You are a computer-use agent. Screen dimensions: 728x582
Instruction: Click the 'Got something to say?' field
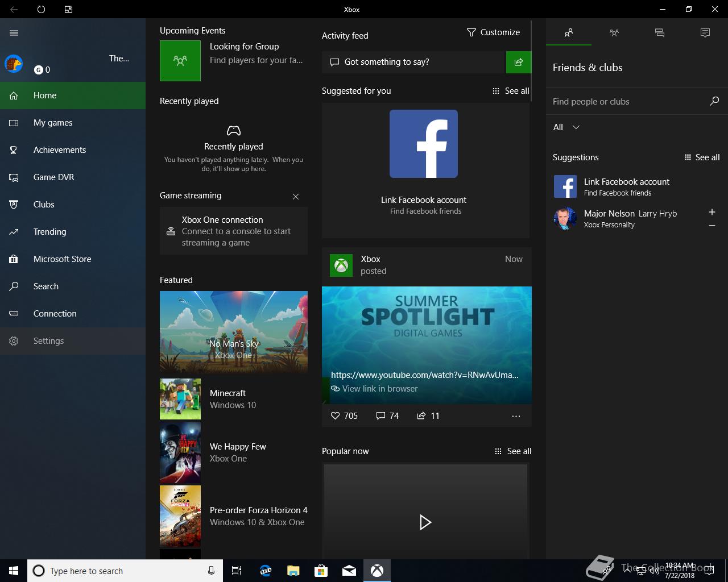click(x=414, y=62)
